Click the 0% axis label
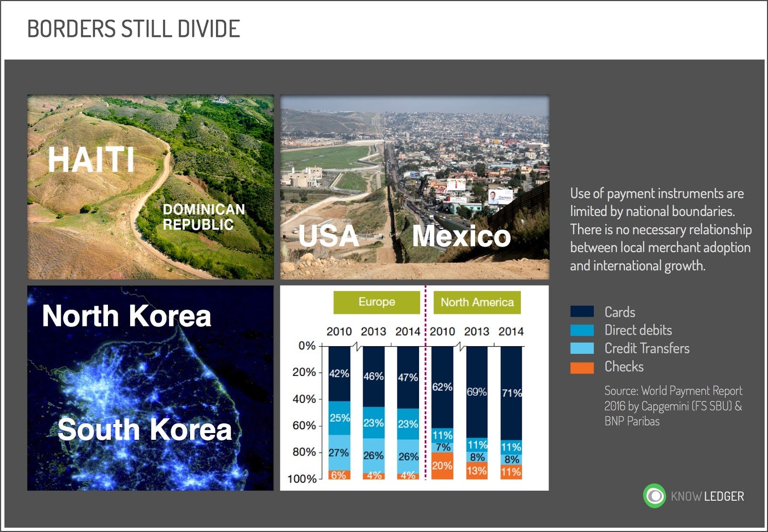The height and width of the screenshot is (532, 768). 307,346
